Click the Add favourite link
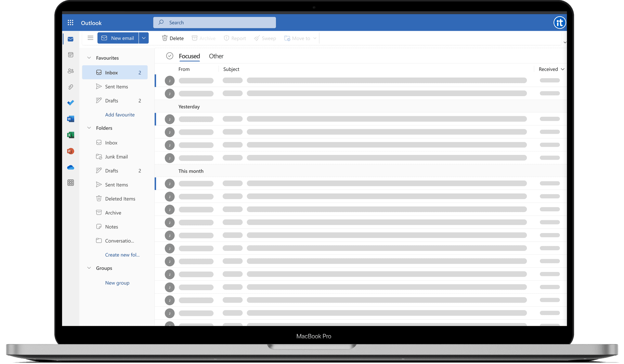The height and width of the screenshot is (364, 624). (120, 115)
